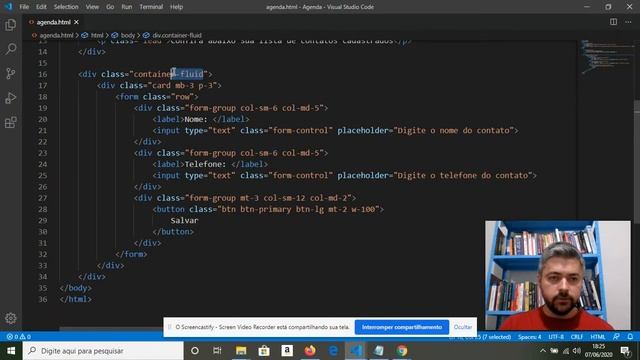Click the closing </html> tag on line 36
The width and height of the screenshot is (640, 360).
tap(76, 299)
